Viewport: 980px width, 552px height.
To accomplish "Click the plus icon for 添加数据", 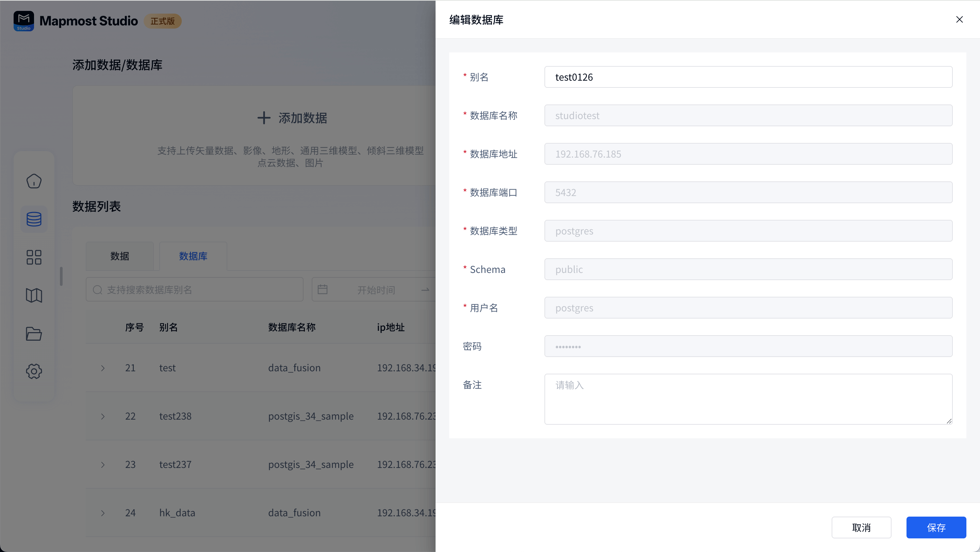I will click(x=264, y=118).
